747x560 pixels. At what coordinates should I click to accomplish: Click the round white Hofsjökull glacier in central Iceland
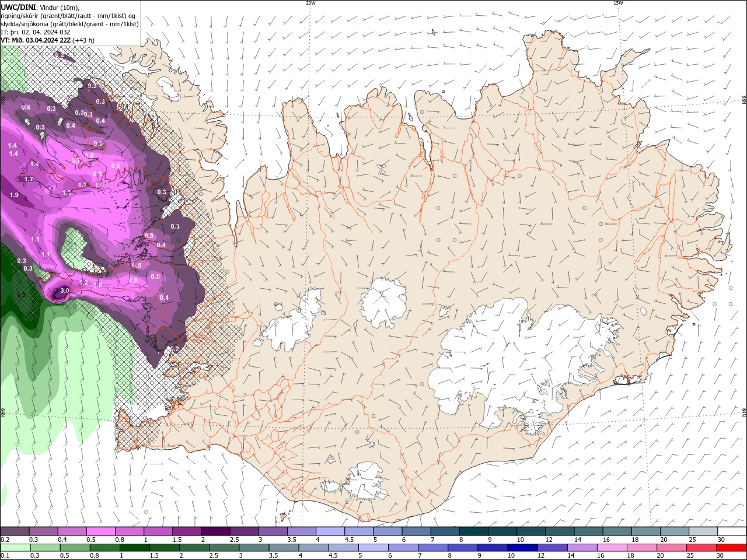pos(383,302)
